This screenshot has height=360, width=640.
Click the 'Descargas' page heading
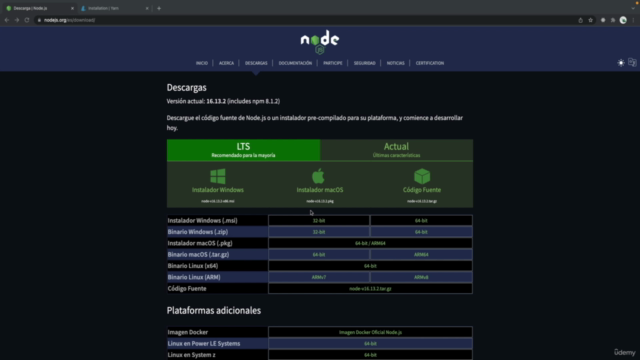coord(187,88)
